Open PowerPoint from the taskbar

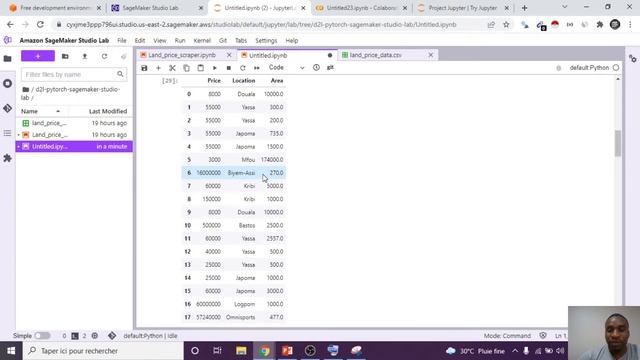(287, 351)
